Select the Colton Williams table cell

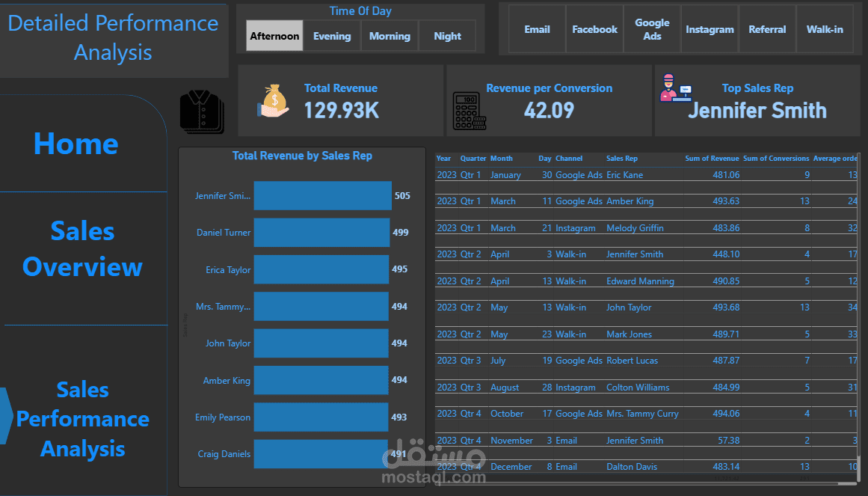pos(638,388)
